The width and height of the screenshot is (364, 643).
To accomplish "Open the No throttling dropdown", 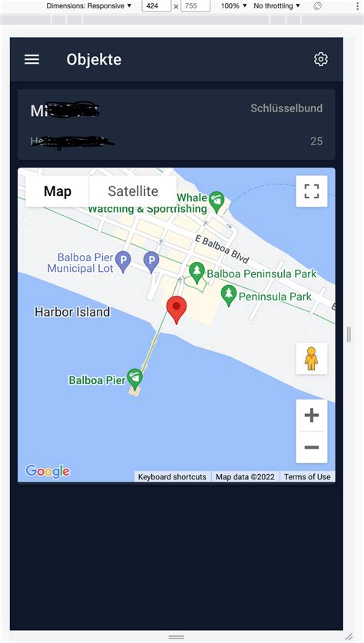I will pos(276,5).
